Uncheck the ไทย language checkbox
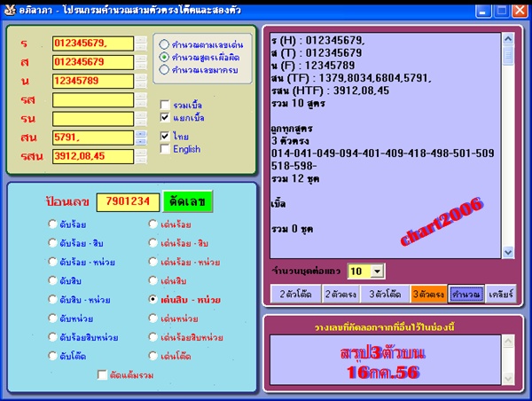The image size is (532, 401). (x=165, y=136)
